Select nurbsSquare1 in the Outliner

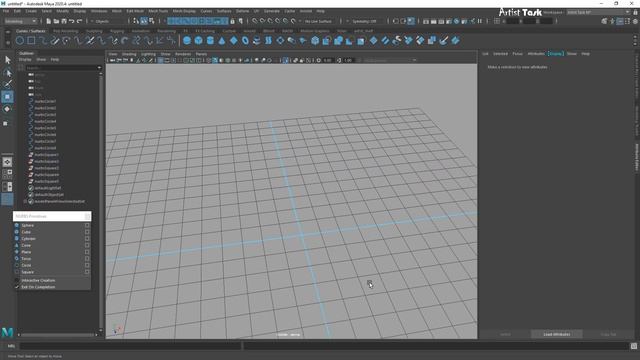[46, 155]
